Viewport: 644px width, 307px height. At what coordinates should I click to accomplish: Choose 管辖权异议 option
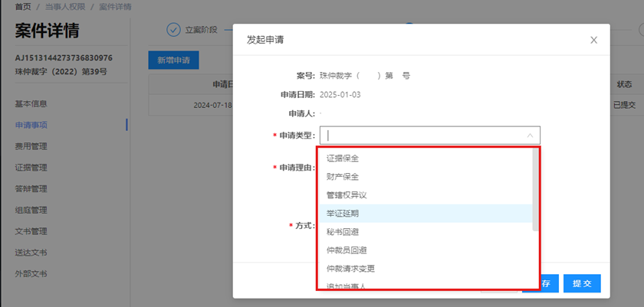[426, 195]
